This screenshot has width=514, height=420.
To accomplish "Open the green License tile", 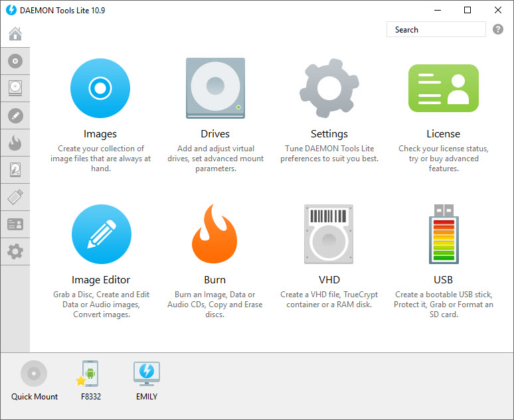I will click(443, 88).
